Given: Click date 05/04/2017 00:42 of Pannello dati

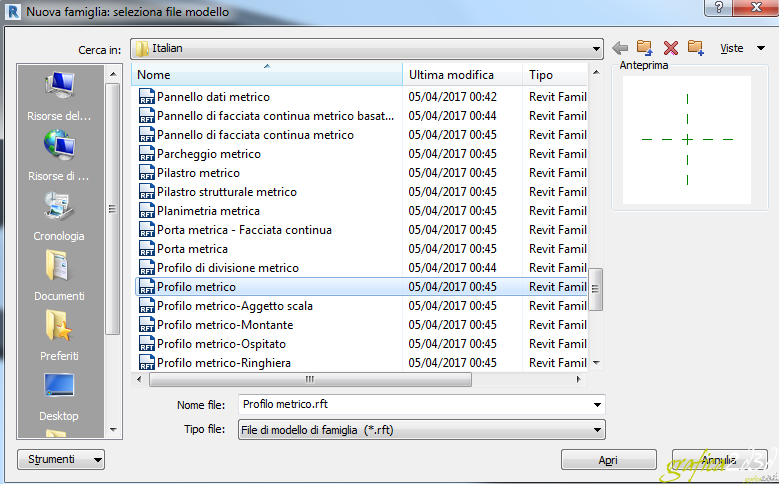Looking at the screenshot, I should coord(452,96).
